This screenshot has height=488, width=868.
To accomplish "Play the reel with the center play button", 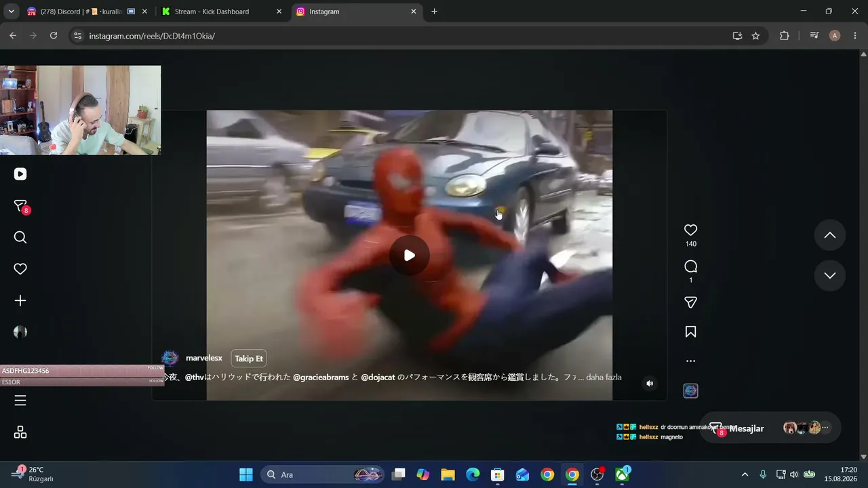I will coord(410,256).
